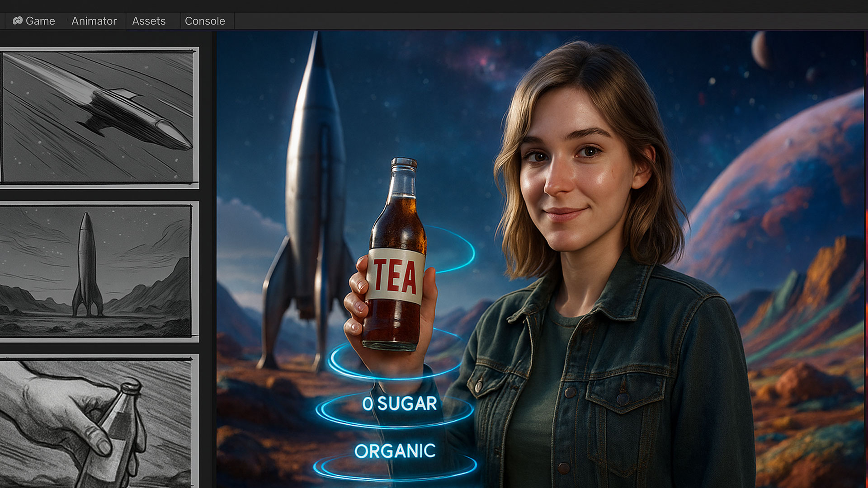Switch to the Assets tab
868x488 pixels.
point(149,21)
